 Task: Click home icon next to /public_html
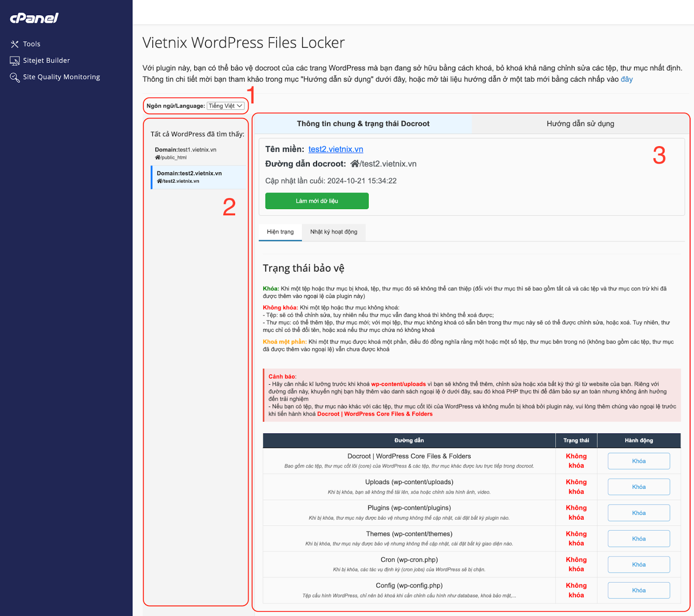(157, 157)
